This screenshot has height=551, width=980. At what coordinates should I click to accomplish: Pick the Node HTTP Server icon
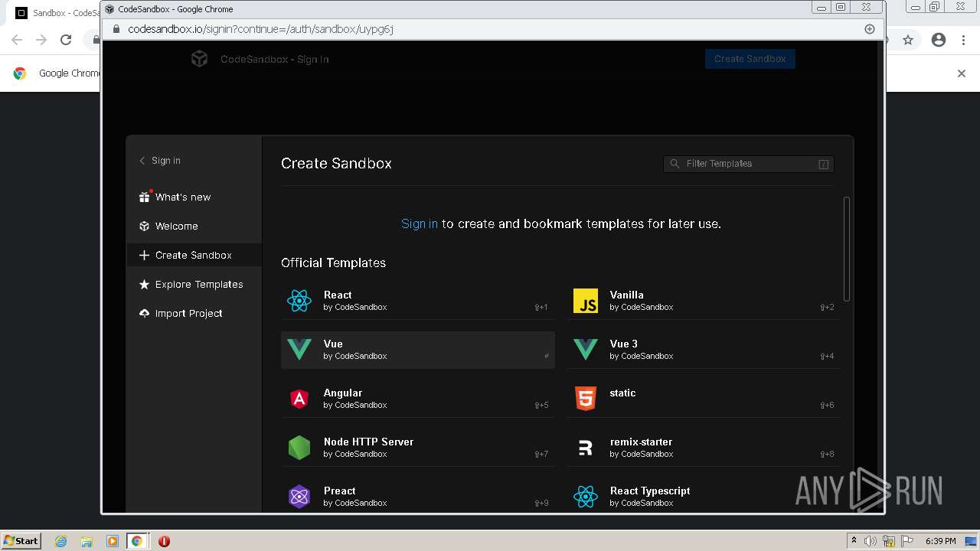tap(299, 448)
